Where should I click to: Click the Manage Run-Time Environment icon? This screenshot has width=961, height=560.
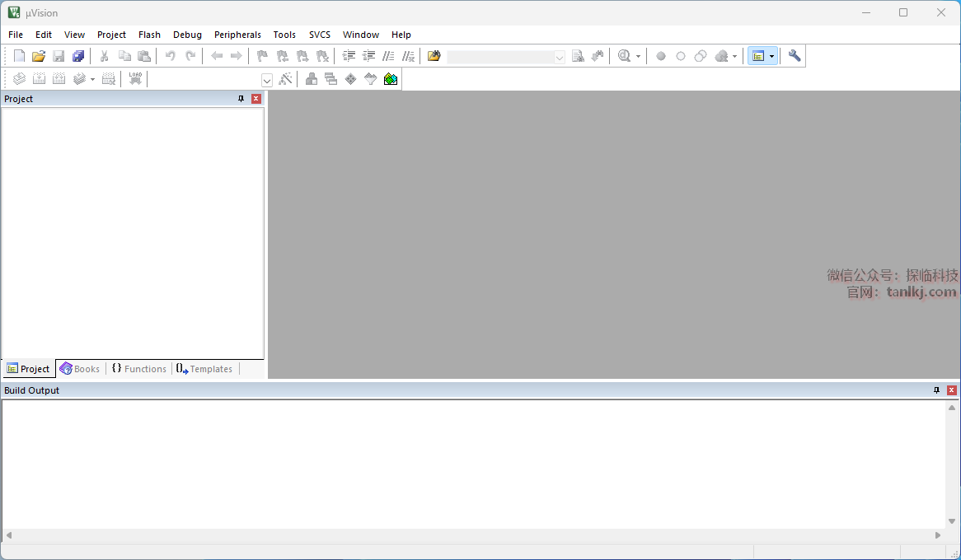(x=351, y=79)
